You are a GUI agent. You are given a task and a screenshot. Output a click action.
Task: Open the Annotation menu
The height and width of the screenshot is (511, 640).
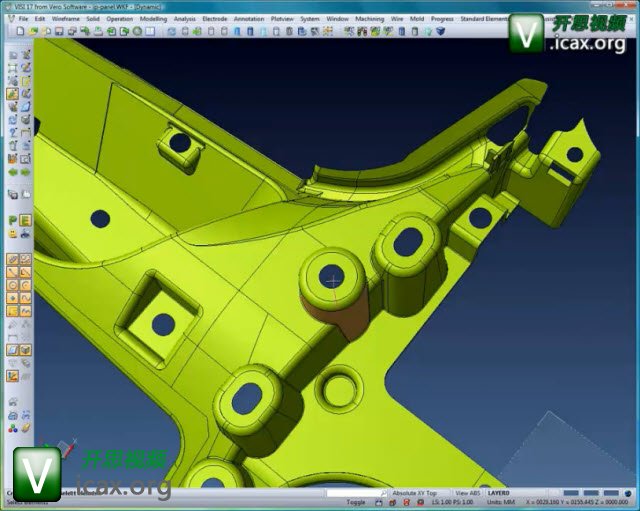(249, 19)
